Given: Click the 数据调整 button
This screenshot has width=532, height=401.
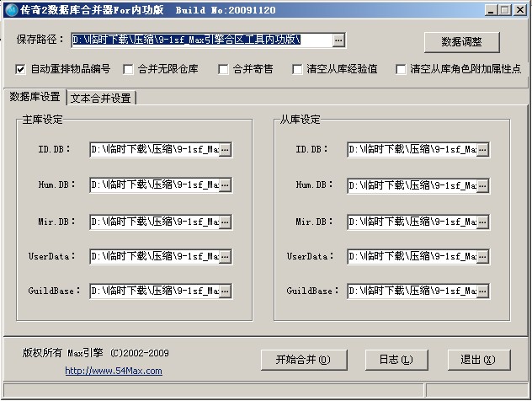Looking at the screenshot, I should coord(460,42).
